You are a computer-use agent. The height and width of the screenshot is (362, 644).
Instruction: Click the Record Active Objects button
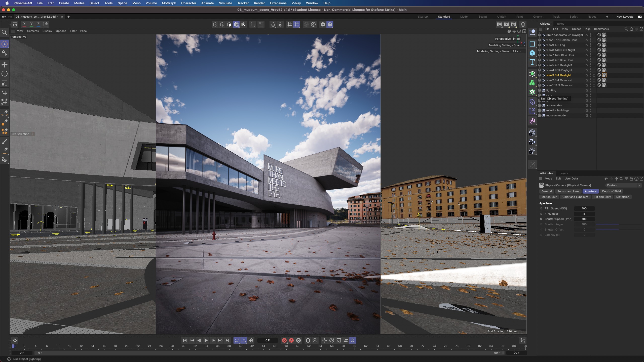coord(284,340)
